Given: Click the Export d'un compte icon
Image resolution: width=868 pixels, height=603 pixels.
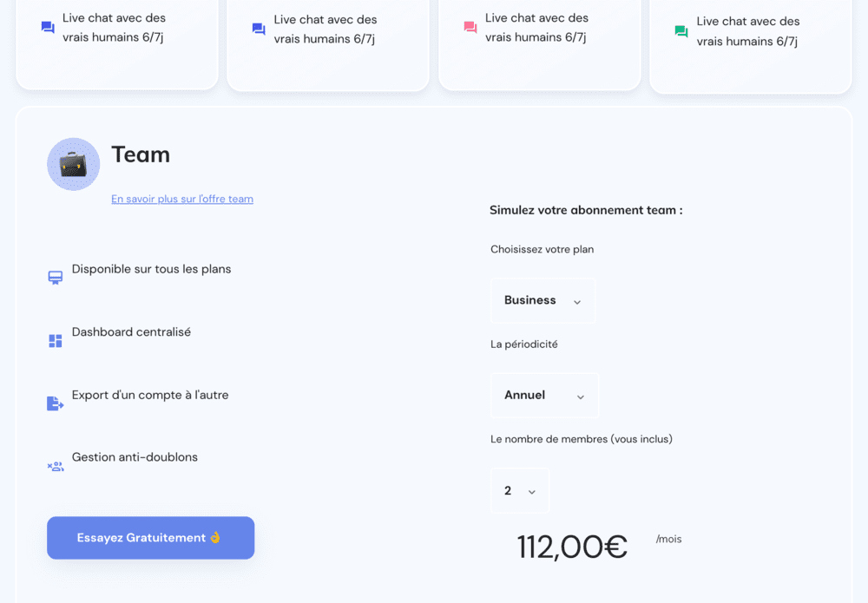Looking at the screenshot, I should (x=56, y=403).
